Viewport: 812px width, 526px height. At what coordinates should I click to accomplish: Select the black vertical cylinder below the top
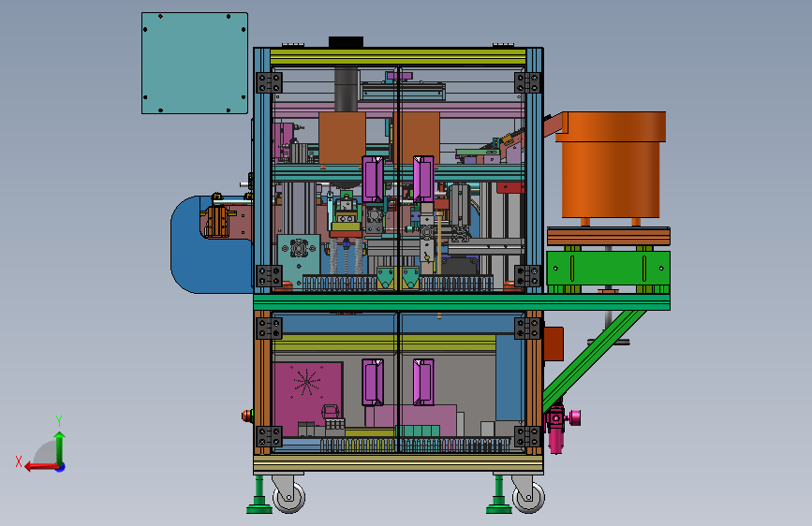click(346, 89)
